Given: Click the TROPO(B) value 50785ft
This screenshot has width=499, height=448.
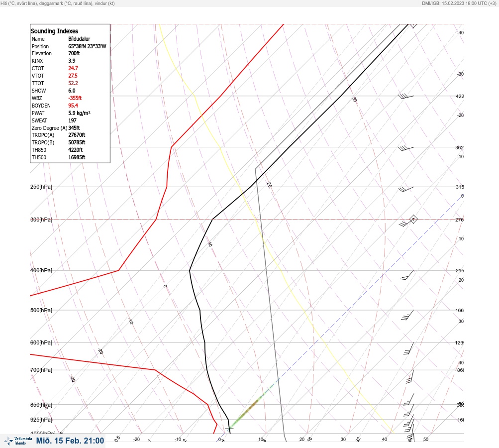Looking at the screenshot, I should click(x=77, y=142).
